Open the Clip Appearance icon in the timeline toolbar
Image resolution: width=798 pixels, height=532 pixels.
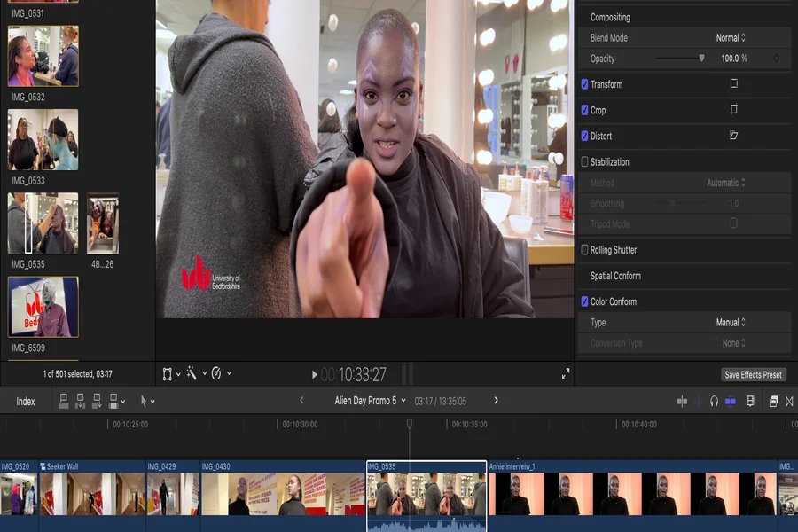pos(751,400)
